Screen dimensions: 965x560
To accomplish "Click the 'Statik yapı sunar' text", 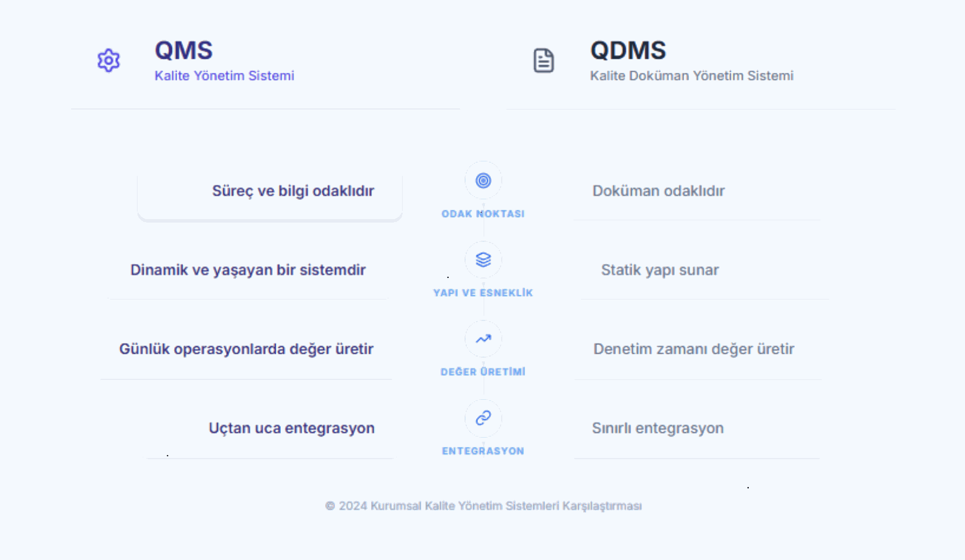I will pyautogui.click(x=660, y=270).
